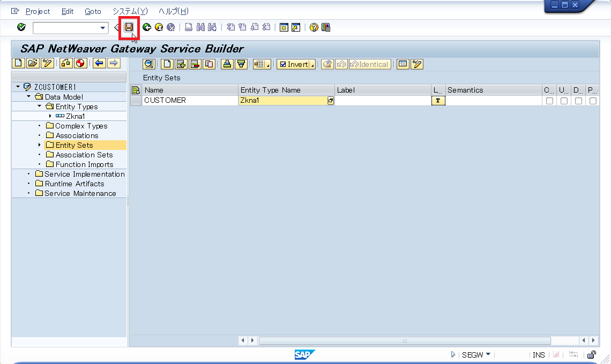Click the Generate Runtime Objects icon
The image size is (611, 364).
point(80,63)
